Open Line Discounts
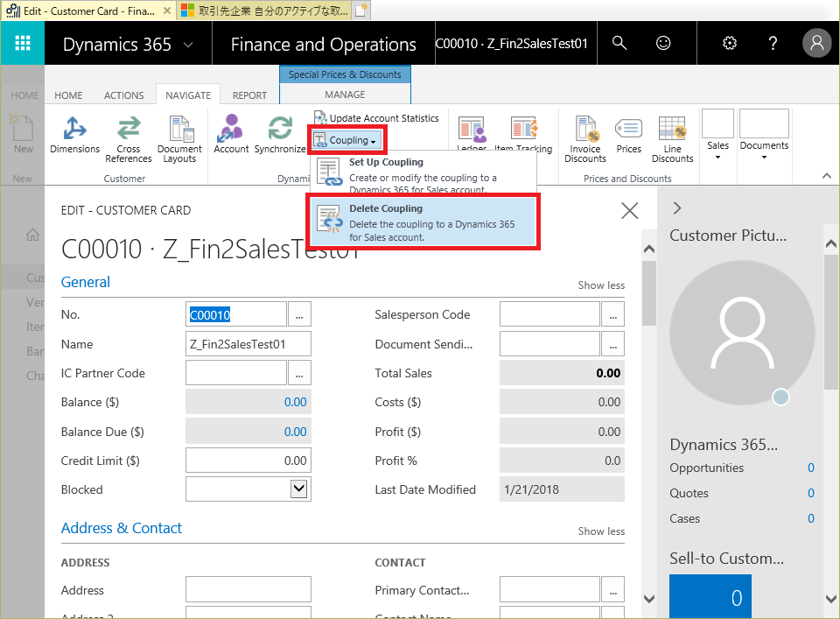 pyautogui.click(x=672, y=139)
